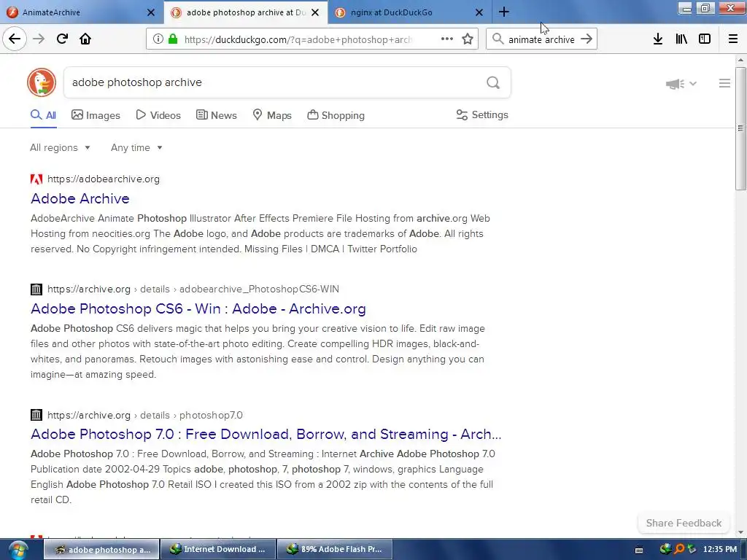The width and height of the screenshot is (747, 560).
Task: Open Adobe Photoshop CS6 - Win result
Action: 198,308
